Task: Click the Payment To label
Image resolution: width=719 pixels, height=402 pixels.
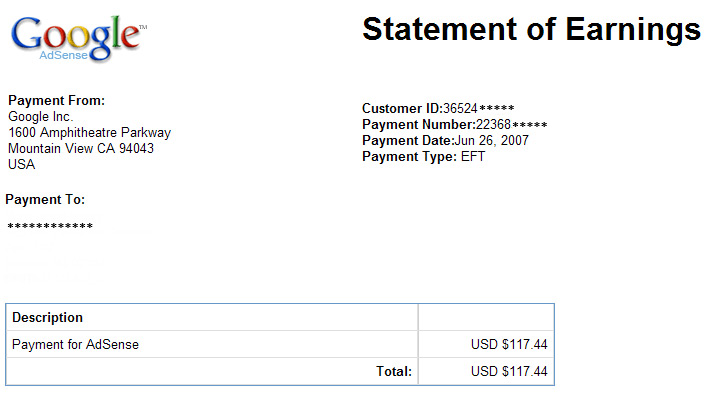Action: (x=45, y=199)
